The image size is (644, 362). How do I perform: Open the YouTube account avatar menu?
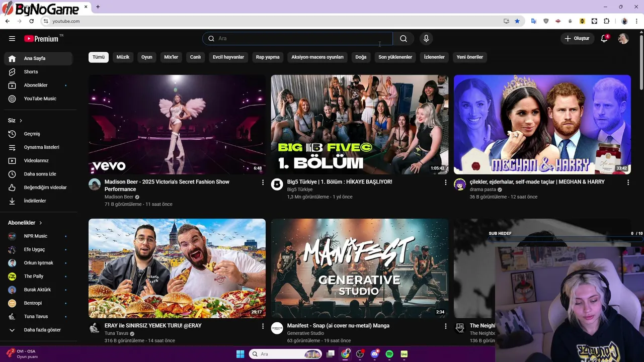(x=623, y=39)
